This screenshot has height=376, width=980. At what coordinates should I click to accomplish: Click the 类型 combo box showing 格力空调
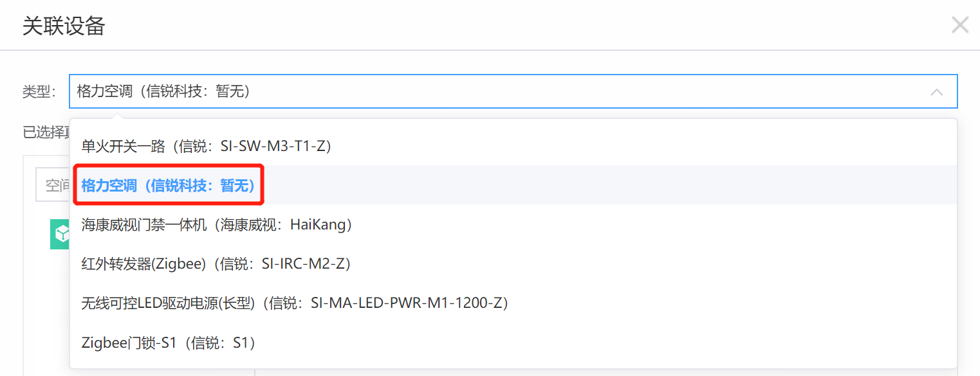(x=513, y=91)
